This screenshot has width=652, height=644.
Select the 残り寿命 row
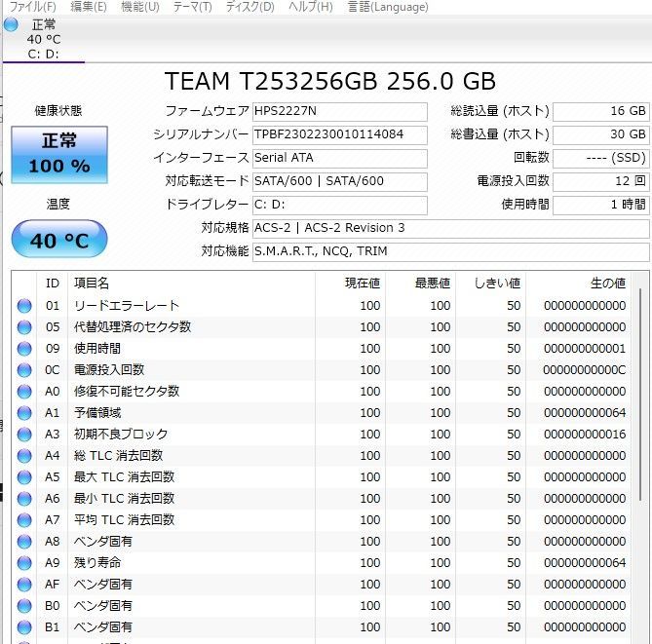pyautogui.click(x=322, y=563)
